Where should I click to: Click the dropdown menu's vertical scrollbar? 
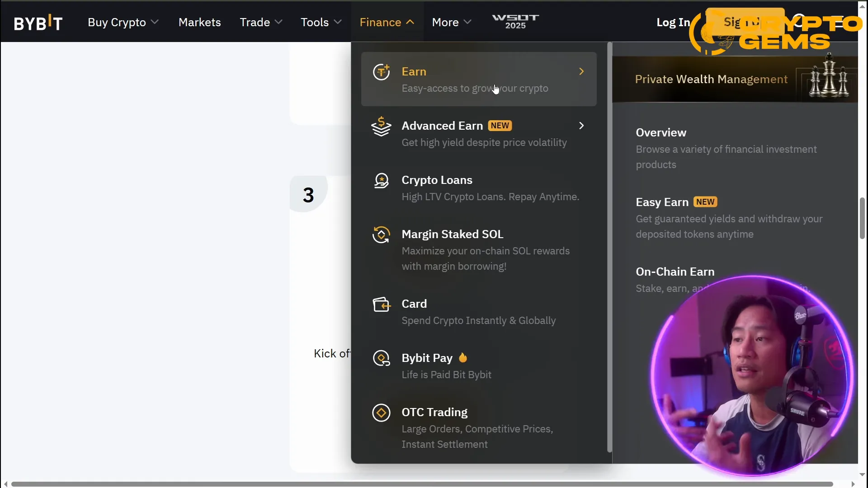tap(609, 247)
